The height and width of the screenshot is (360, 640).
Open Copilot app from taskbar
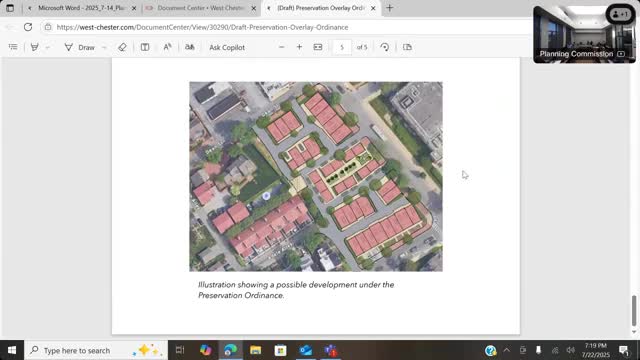pyautogui.click(x=205, y=350)
